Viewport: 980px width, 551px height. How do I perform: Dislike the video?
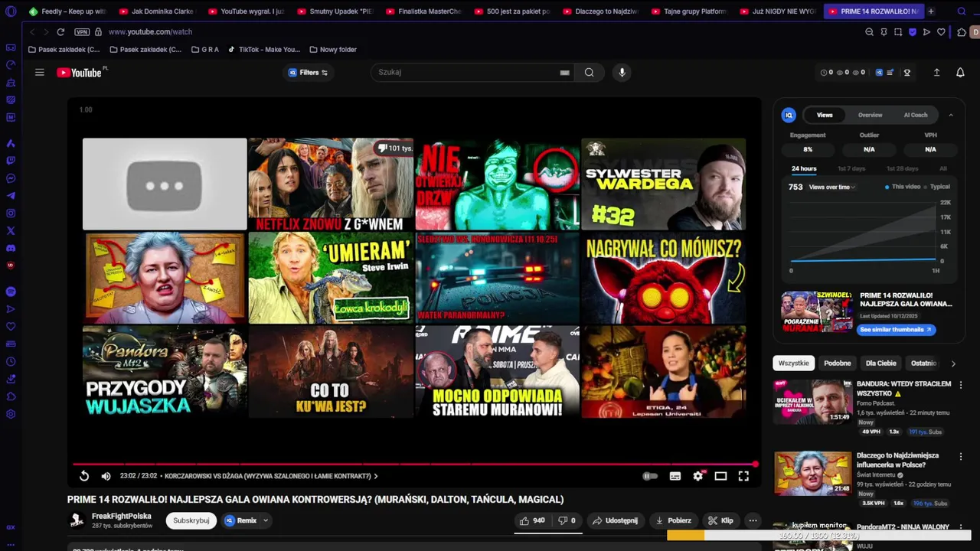click(567, 520)
